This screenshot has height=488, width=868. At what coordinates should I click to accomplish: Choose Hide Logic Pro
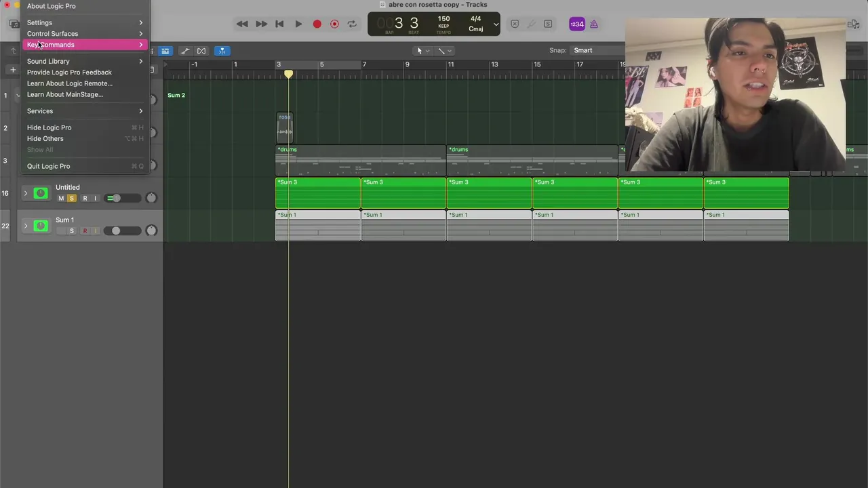coord(85,127)
